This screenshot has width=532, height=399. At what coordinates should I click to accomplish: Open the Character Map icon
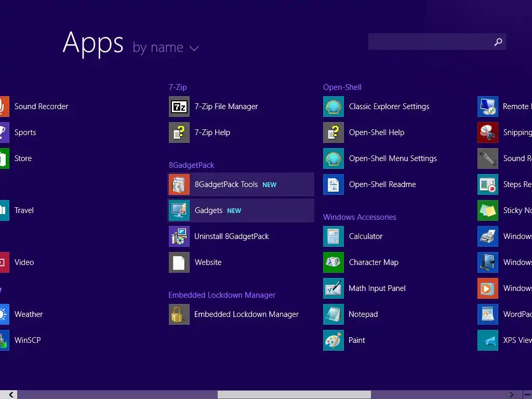pos(334,262)
